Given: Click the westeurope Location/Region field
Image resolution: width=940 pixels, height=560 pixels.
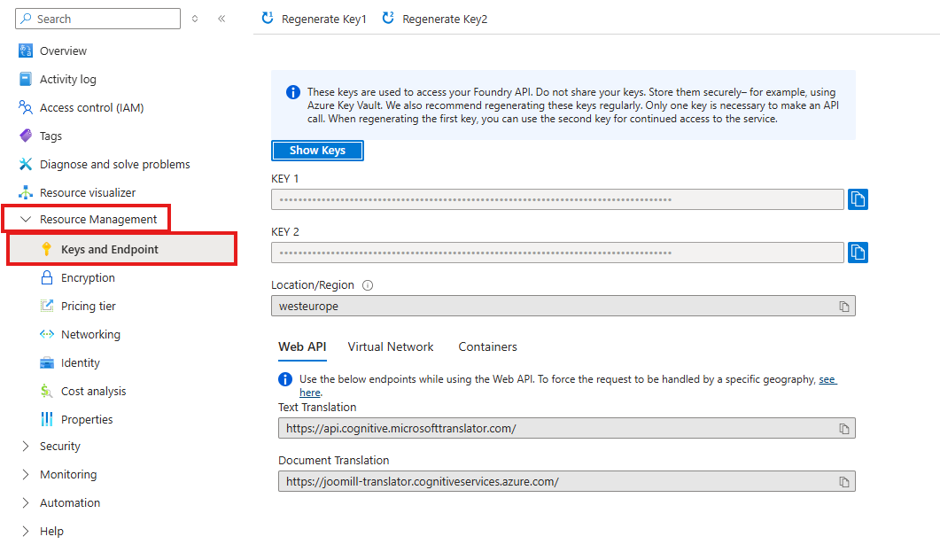Looking at the screenshot, I should (x=563, y=307).
